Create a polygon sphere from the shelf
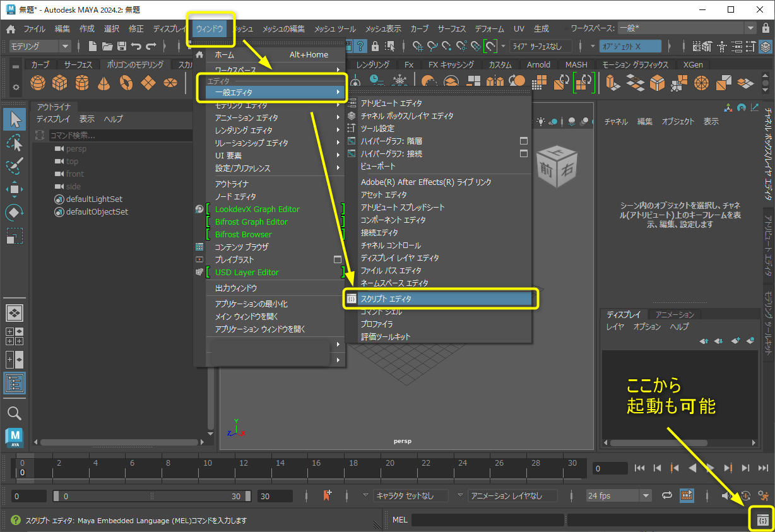Viewport: 775px width, 532px height. pos(38,83)
